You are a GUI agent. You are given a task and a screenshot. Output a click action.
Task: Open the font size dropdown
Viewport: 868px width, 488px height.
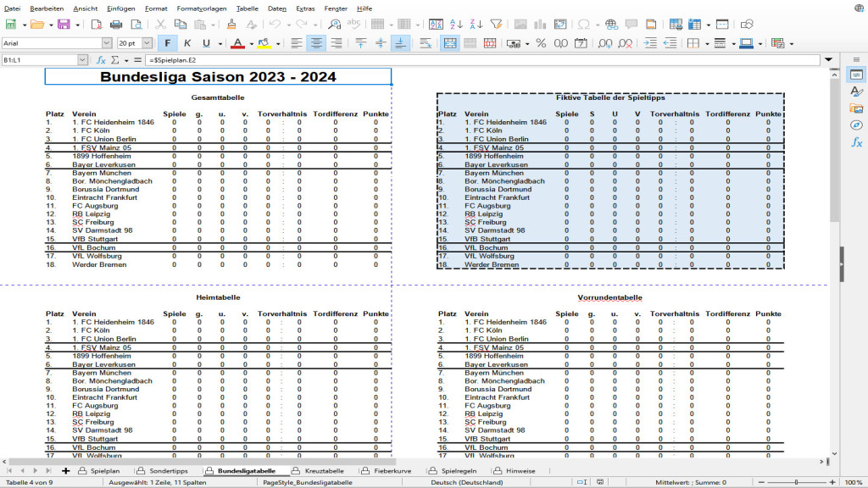click(146, 44)
